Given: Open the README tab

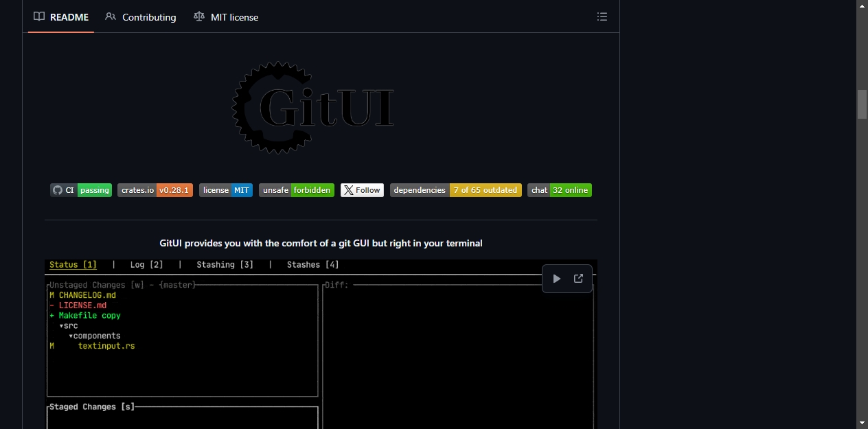Looking at the screenshot, I should [x=61, y=17].
